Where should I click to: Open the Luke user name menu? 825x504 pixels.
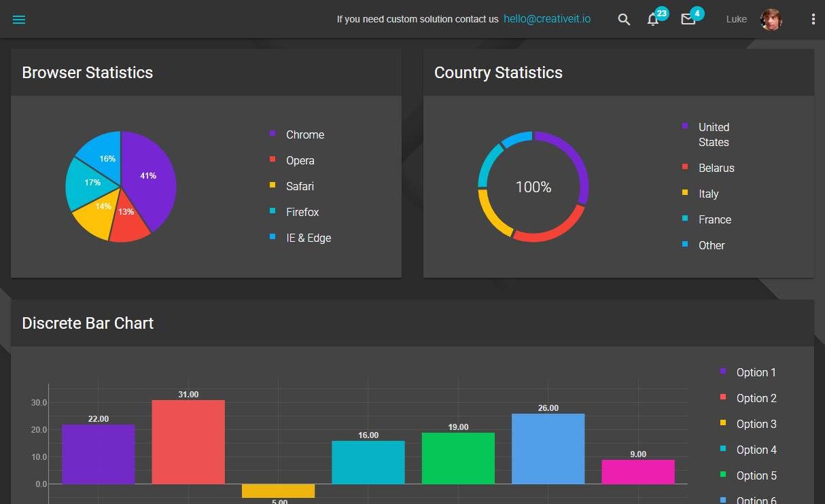click(x=737, y=19)
